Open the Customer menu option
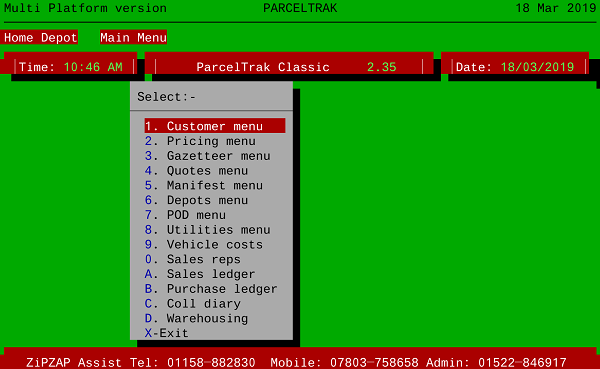The height and width of the screenshot is (369, 600). point(215,126)
